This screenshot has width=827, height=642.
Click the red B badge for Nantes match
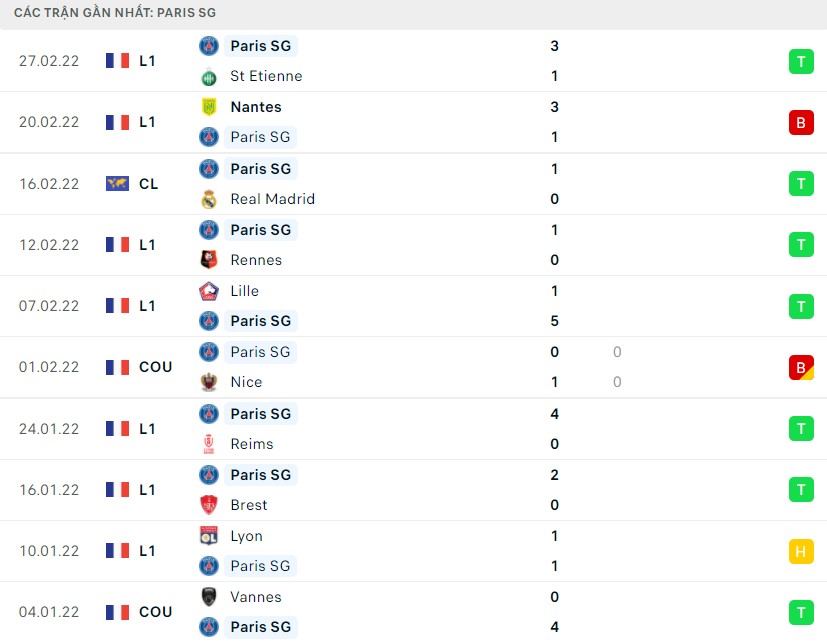[801, 122]
